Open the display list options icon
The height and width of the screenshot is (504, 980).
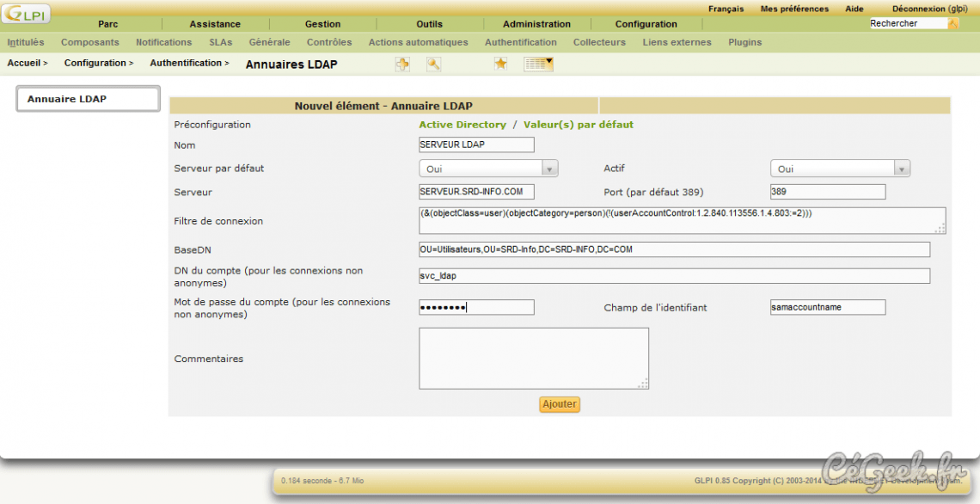click(x=537, y=64)
